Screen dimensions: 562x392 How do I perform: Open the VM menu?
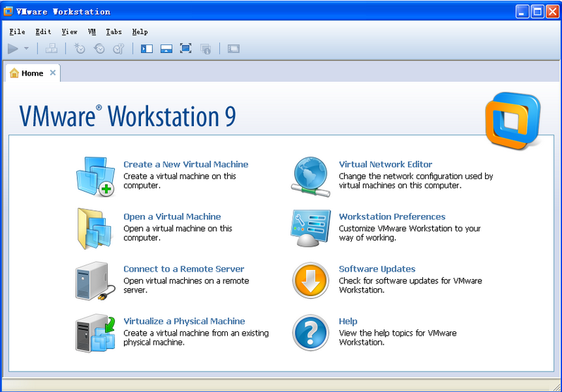[x=92, y=32]
